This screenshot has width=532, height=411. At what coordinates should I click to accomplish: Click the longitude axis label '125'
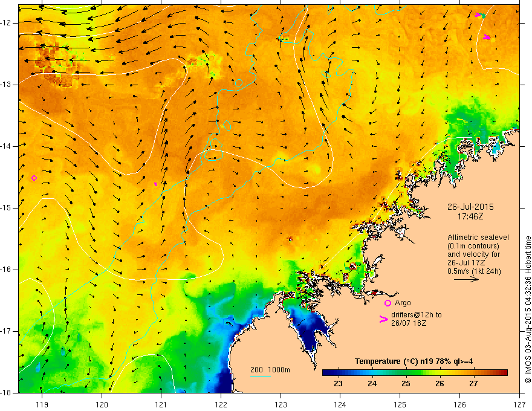coord(400,404)
